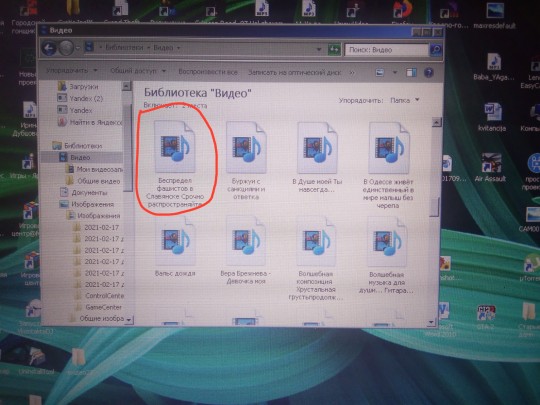Toggle the preview pane icon

(x=411, y=72)
